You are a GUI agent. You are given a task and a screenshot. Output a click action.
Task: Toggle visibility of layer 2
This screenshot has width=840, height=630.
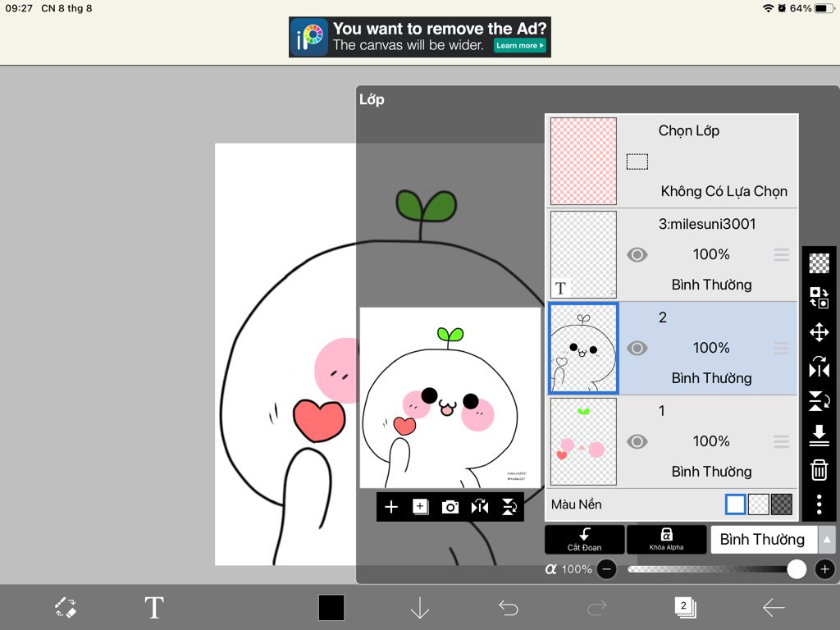(x=637, y=348)
